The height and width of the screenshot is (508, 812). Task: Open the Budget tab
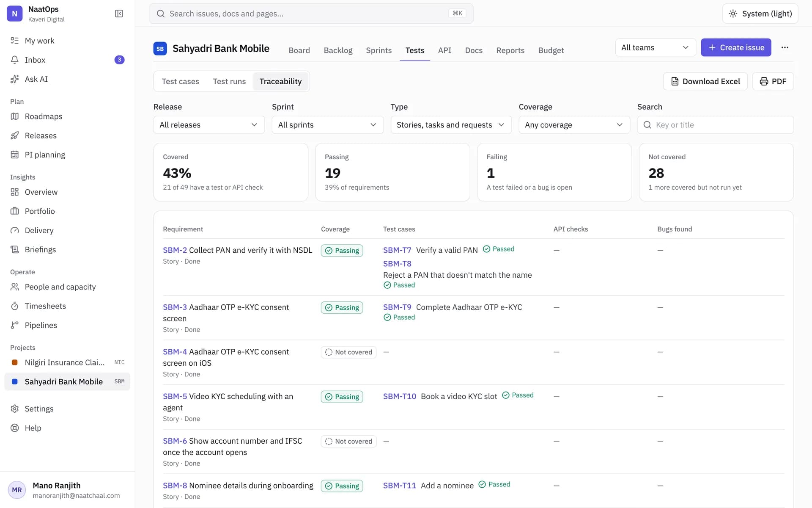[551, 50]
